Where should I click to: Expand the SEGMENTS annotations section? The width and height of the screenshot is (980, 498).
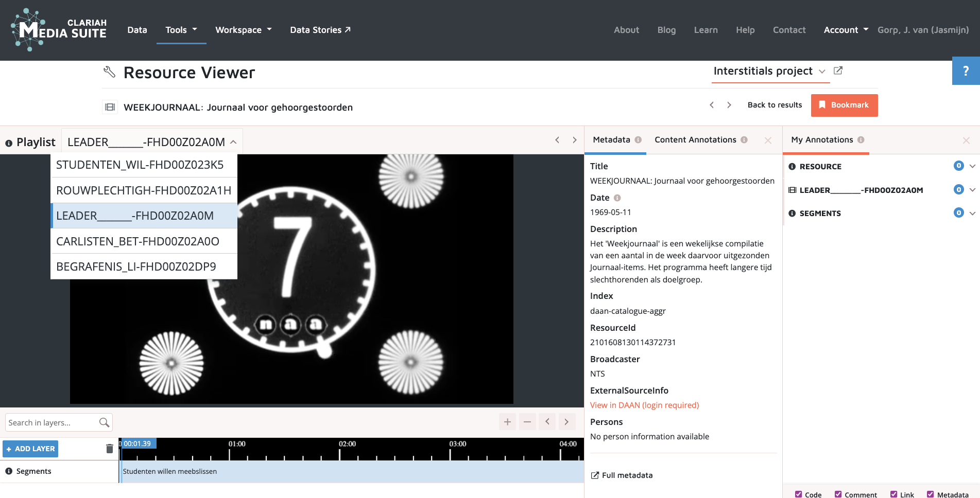click(972, 213)
